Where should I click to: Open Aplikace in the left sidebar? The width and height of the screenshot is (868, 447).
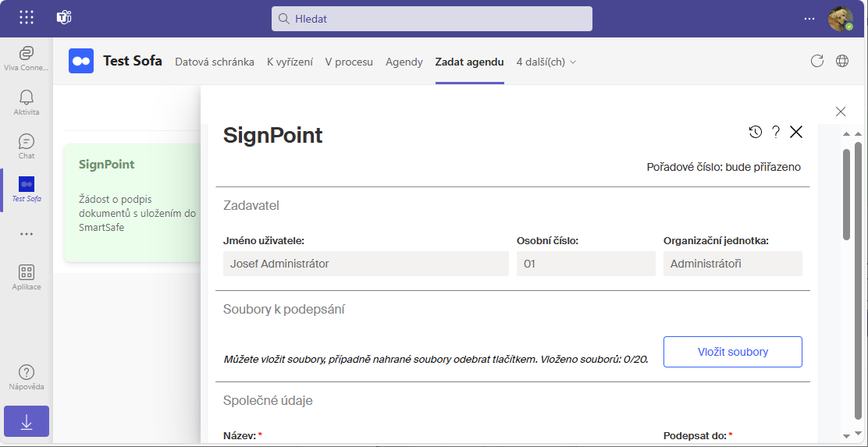(26, 278)
